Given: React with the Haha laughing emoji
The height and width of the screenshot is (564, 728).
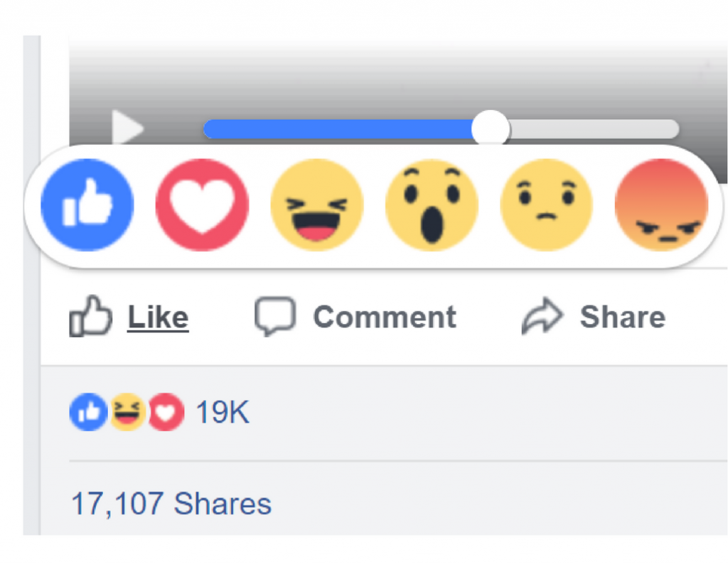Looking at the screenshot, I should pyautogui.click(x=317, y=205).
